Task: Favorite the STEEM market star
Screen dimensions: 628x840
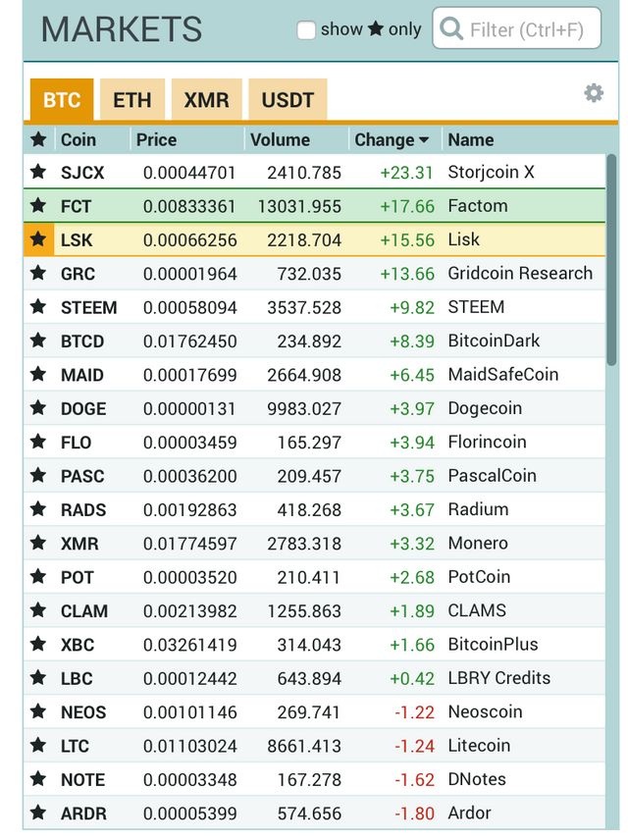Action: pyautogui.click(x=38, y=307)
